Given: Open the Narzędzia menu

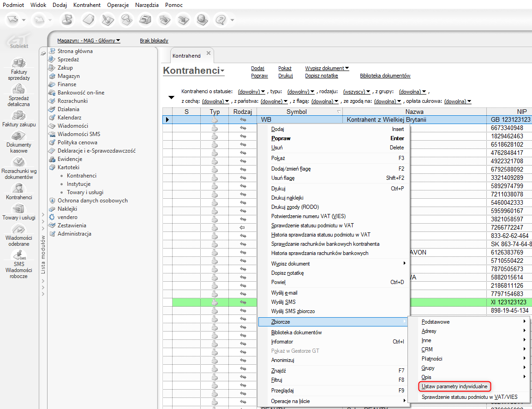Looking at the screenshot, I should (x=147, y=5).
